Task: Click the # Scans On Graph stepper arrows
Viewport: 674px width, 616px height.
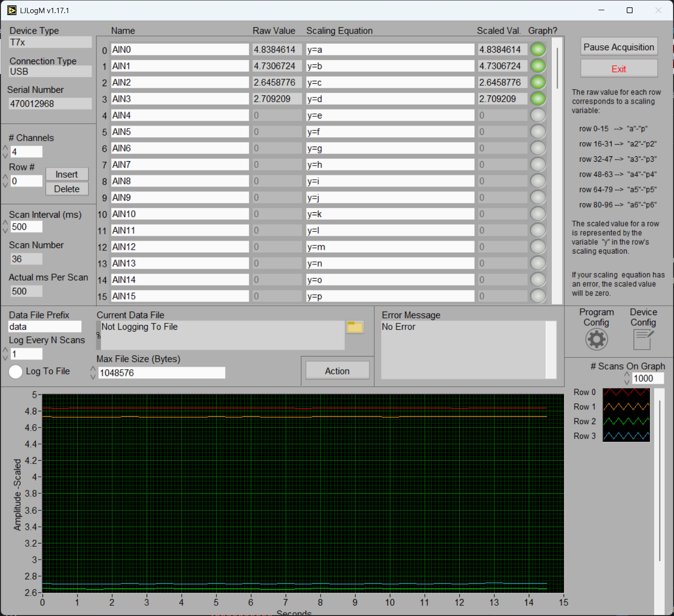Action: (x=627, y=378)
